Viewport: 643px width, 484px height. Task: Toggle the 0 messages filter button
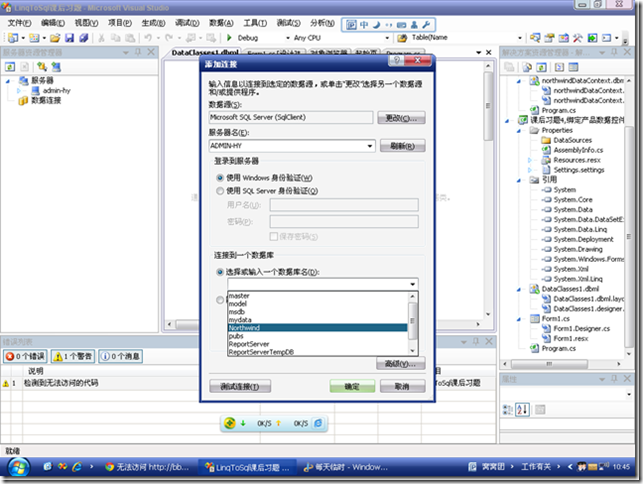(x=120, y=356)
